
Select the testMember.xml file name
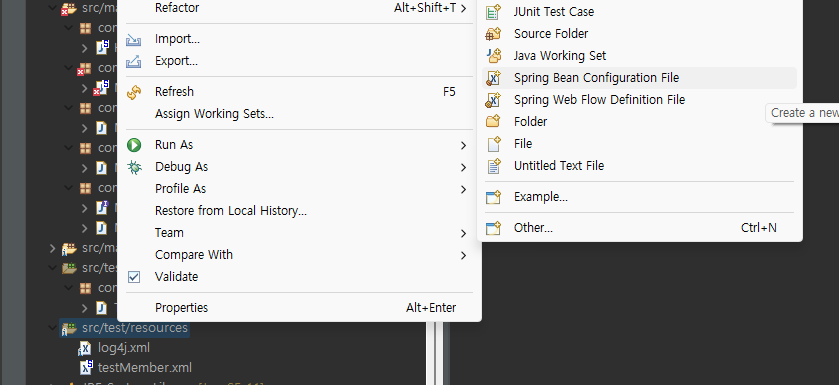pyautogui.click(x=144, y=368)
